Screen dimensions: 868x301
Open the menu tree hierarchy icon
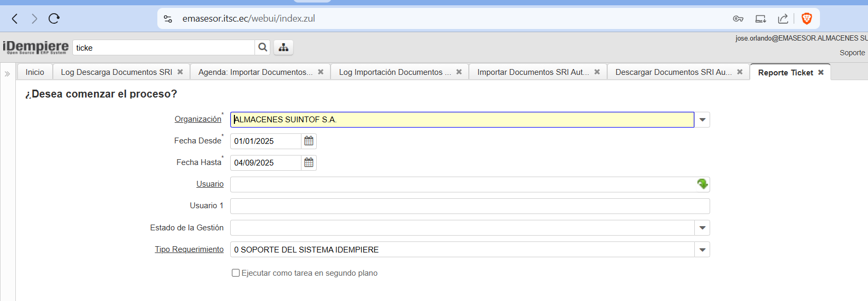point(284,47)
